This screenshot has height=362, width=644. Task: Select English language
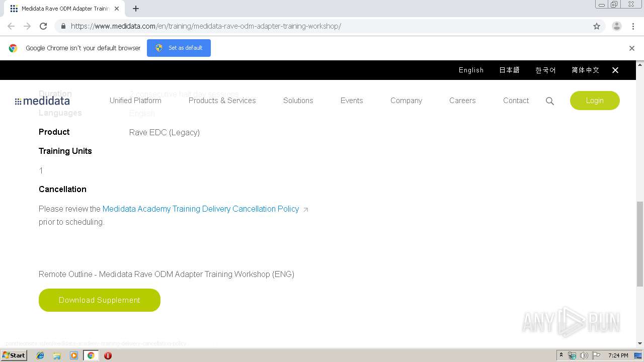pos(471,70)
